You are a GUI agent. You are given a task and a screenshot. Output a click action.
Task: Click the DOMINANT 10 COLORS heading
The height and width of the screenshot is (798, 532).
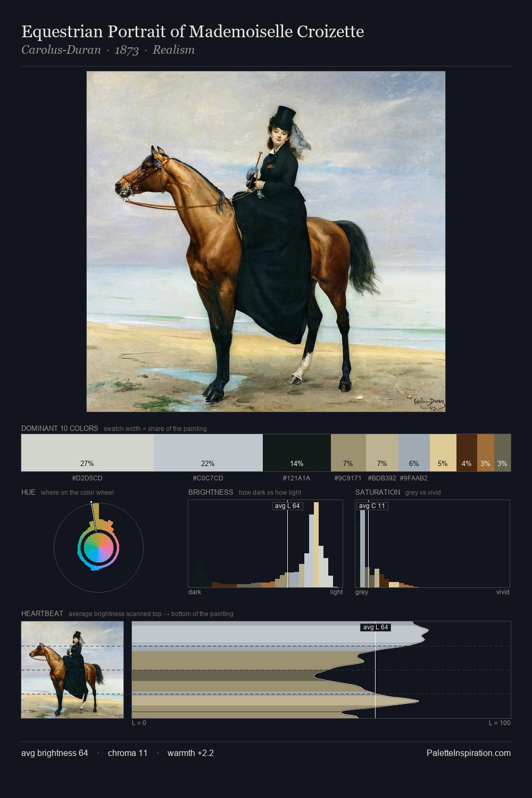click(x=60, y=428)
